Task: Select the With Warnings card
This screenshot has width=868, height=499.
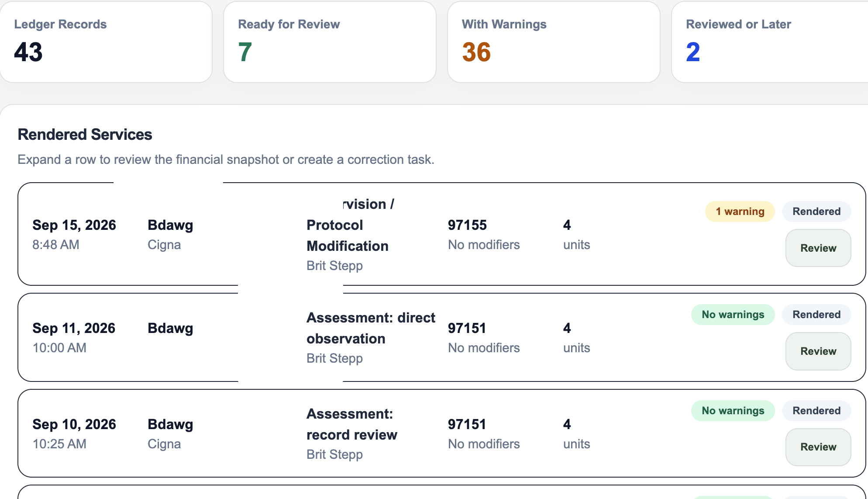Action: (x=554, y=42)
